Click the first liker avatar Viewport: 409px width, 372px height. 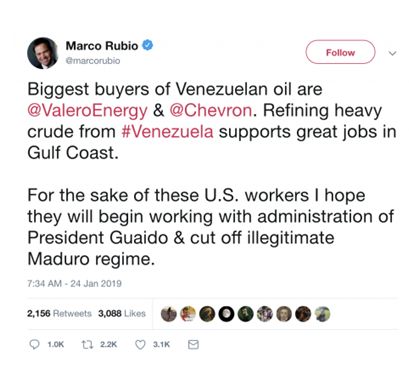pos(169,314)
